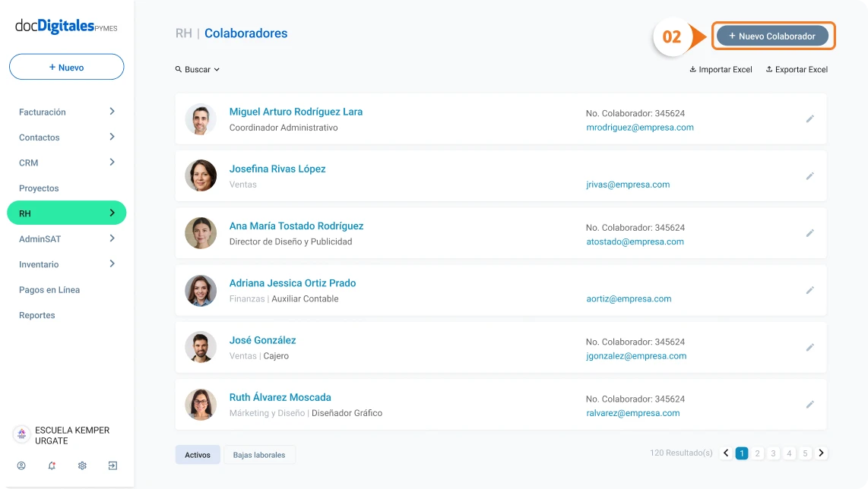
Task: Expand the Buscar search dropdown
Action: pos(198,69)
